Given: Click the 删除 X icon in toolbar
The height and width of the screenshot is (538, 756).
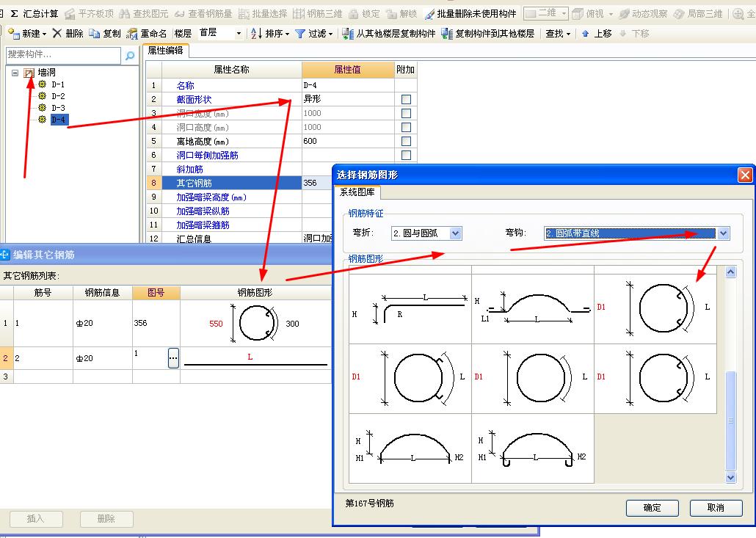Looking at the screenshot, I should coord(57,33).
